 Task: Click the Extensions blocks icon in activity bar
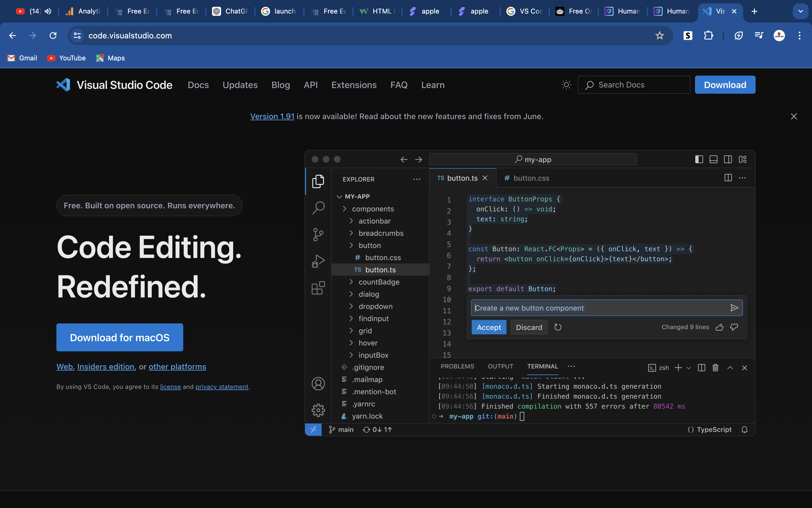(x=318, y=288)
